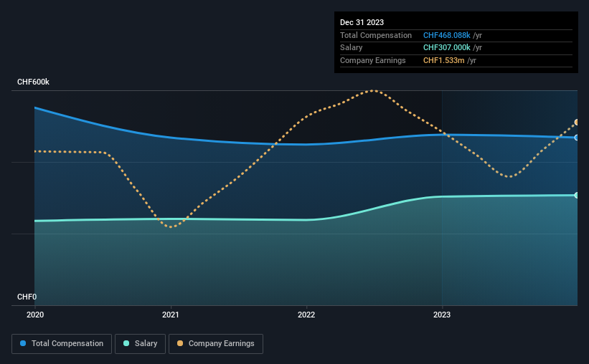Click the CHF600k y-axis label

point(33,82)
